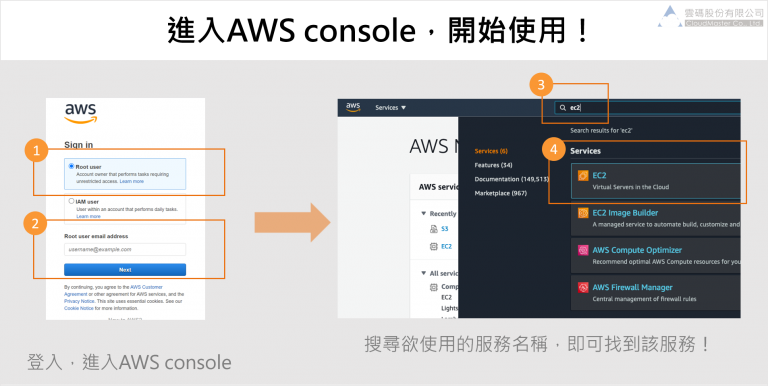Click the Compute category icon under All services

[433, 287]
